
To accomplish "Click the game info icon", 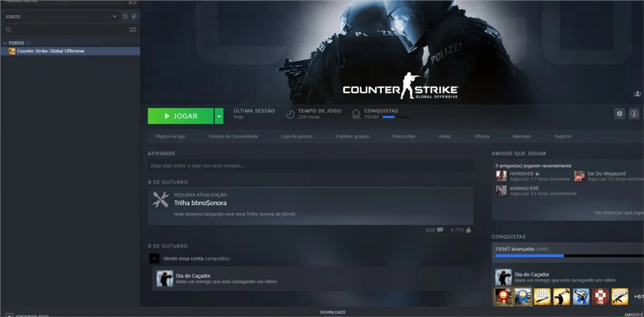I will coord(634,114).
